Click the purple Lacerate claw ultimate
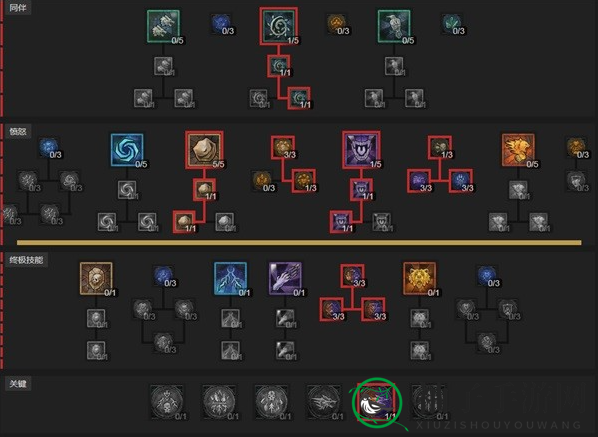Viewport: 598px width, 437px height. tap(285, 279)
